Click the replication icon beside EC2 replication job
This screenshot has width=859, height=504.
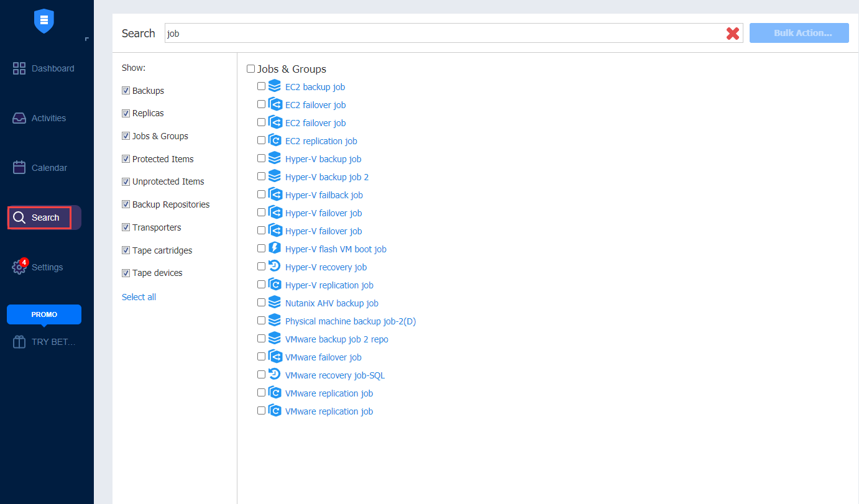(275, 140)
